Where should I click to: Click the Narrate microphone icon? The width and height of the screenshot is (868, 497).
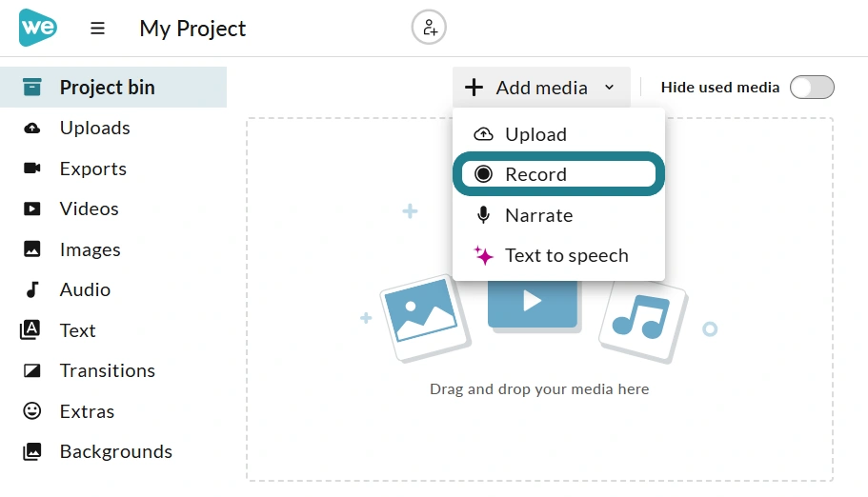(x=483, y=215)
